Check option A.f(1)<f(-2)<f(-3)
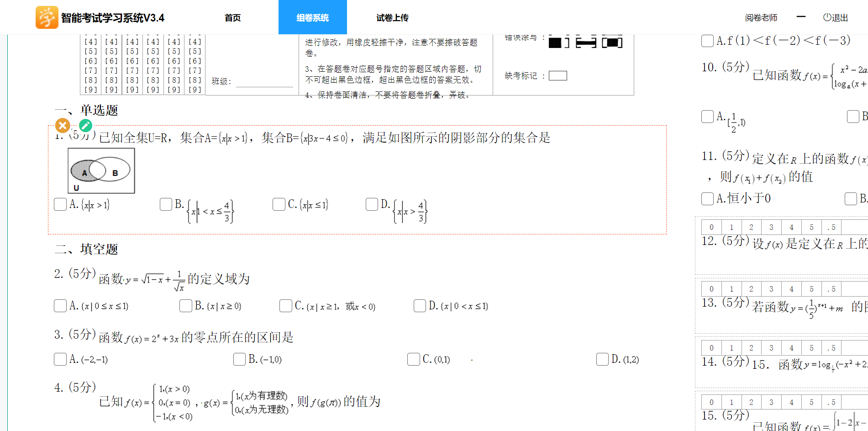This screenshot has width=868, height=431. pos(708,41)
